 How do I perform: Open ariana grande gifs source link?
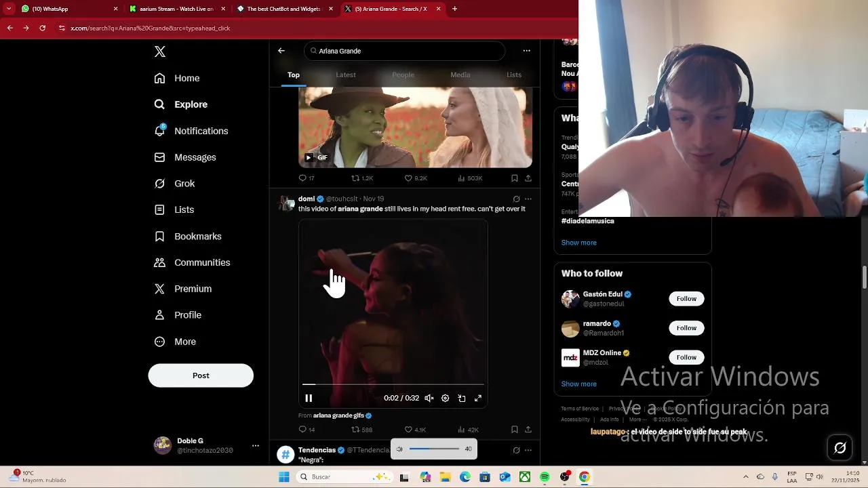click(338, 415)
